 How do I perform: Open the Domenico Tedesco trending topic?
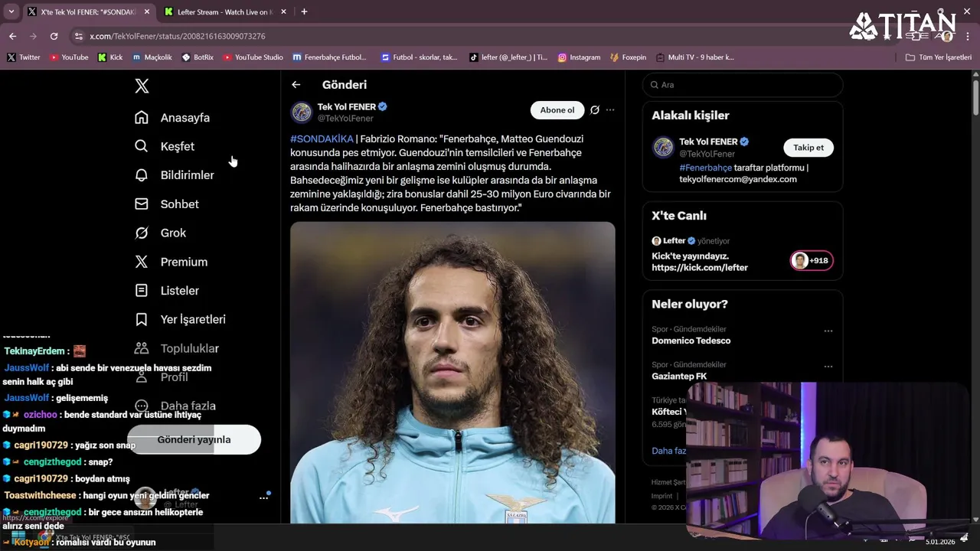(x=691, y=341)
